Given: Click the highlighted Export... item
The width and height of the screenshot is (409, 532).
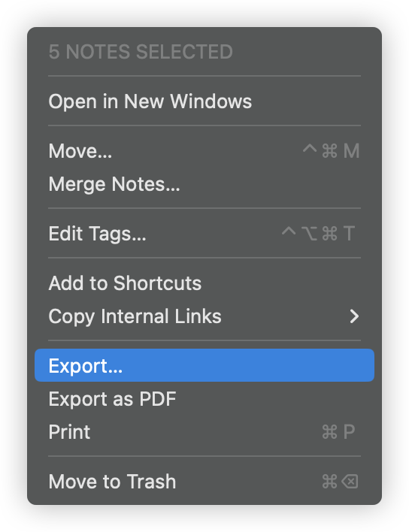Looking at the screenshot, I should [x=204, y=365].
